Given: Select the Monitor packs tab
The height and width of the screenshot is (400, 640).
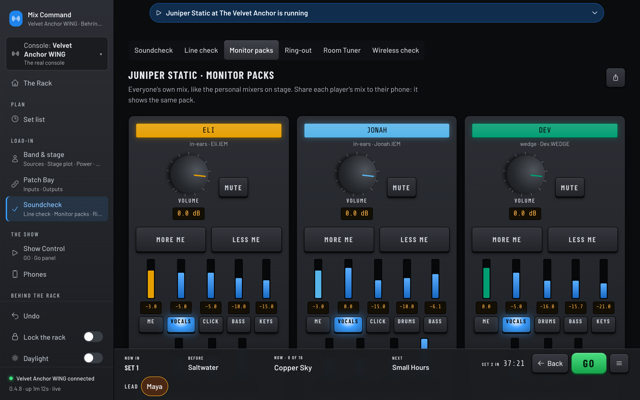Looking at the screenshot, I should 251,50.
